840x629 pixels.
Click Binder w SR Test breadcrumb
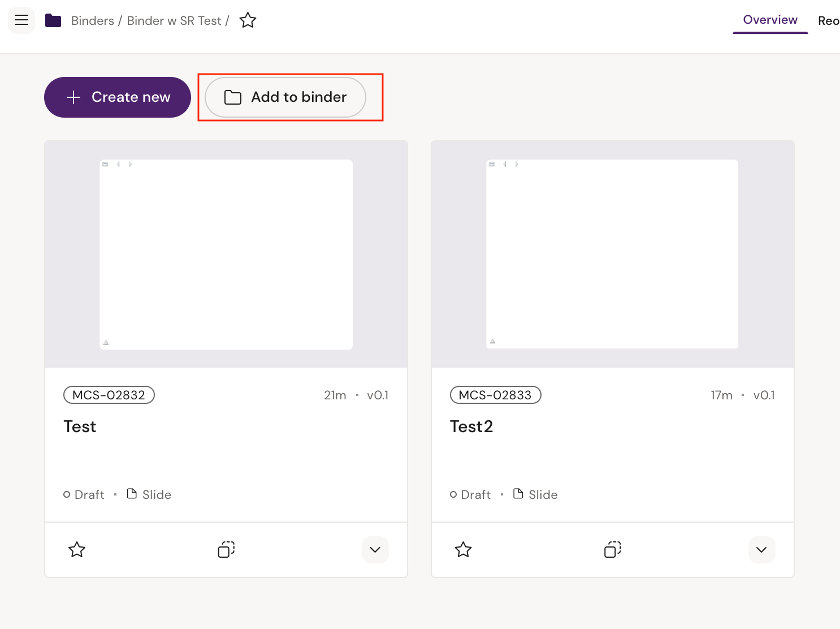174,21
